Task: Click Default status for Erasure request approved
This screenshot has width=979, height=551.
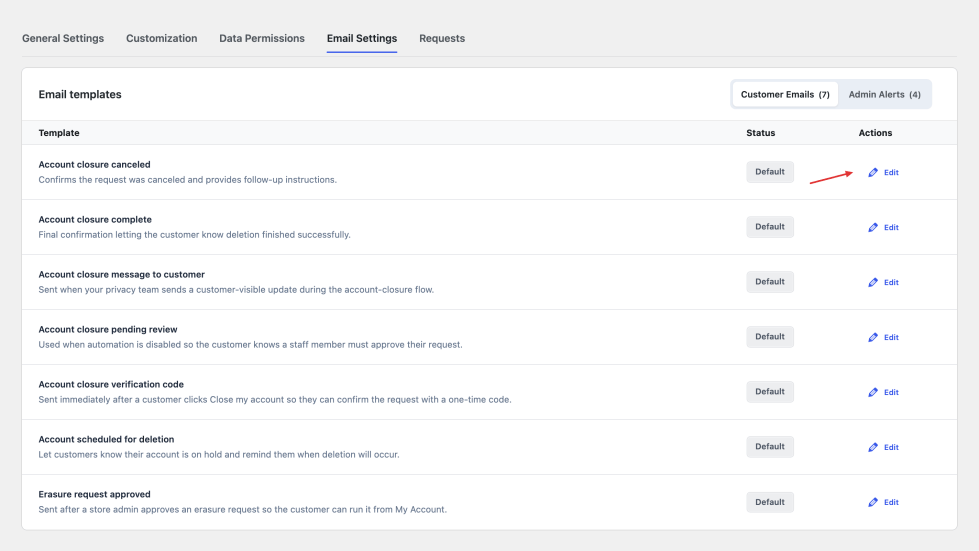Action: (x=770, y=502)
